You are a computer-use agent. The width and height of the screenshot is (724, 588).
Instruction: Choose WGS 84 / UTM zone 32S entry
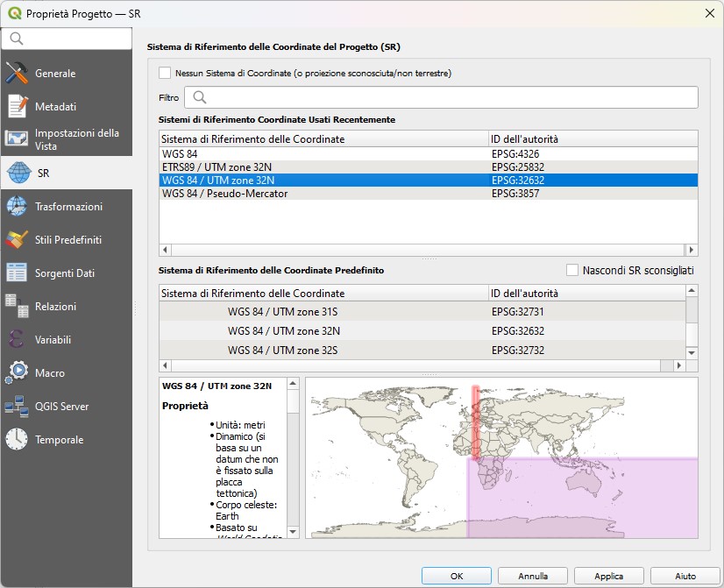coord(284,350)
